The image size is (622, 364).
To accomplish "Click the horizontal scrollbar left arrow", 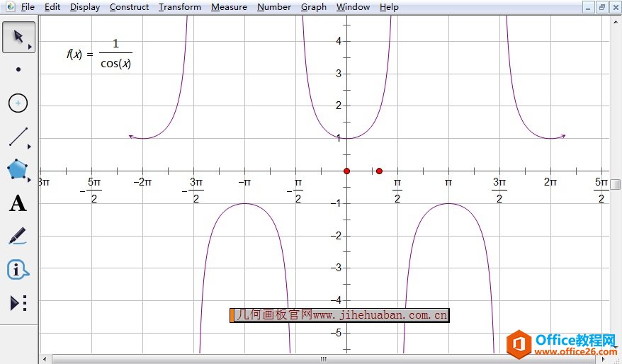I will [45, 359].
